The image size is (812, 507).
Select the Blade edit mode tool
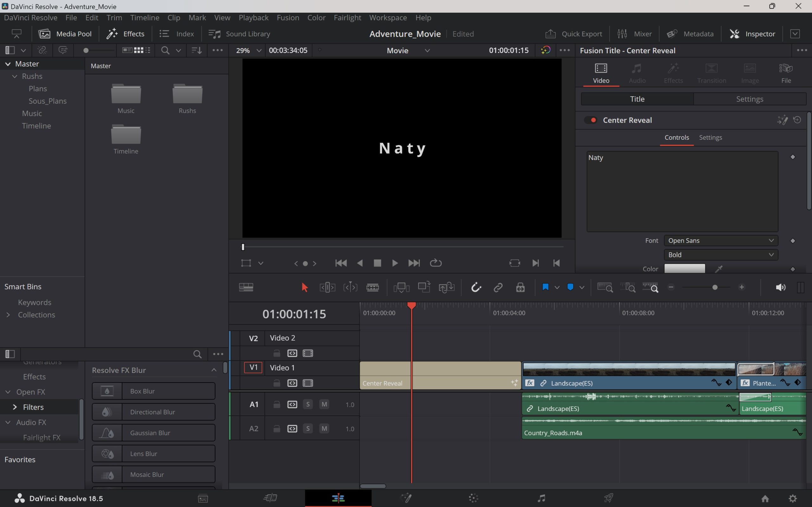(372, 287)
